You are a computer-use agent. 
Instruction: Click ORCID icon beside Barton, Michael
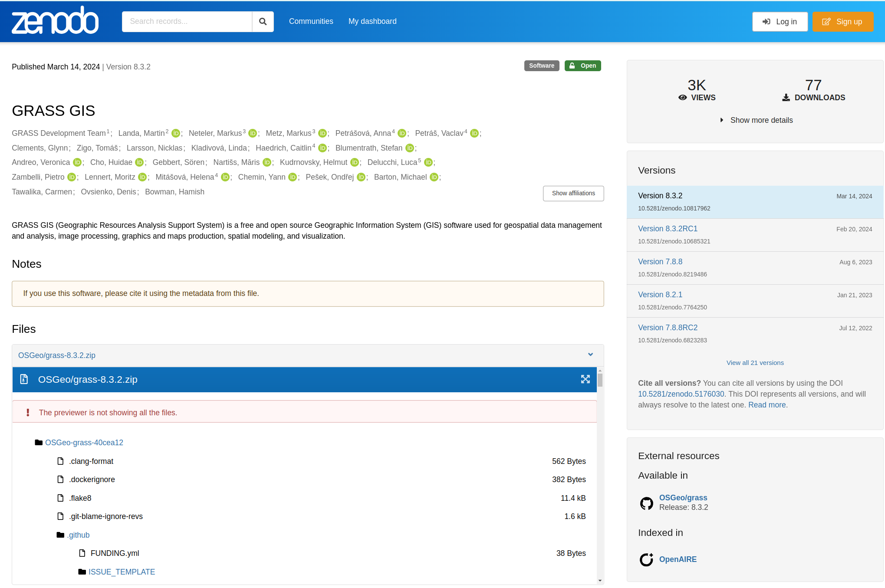click(434, 177)
